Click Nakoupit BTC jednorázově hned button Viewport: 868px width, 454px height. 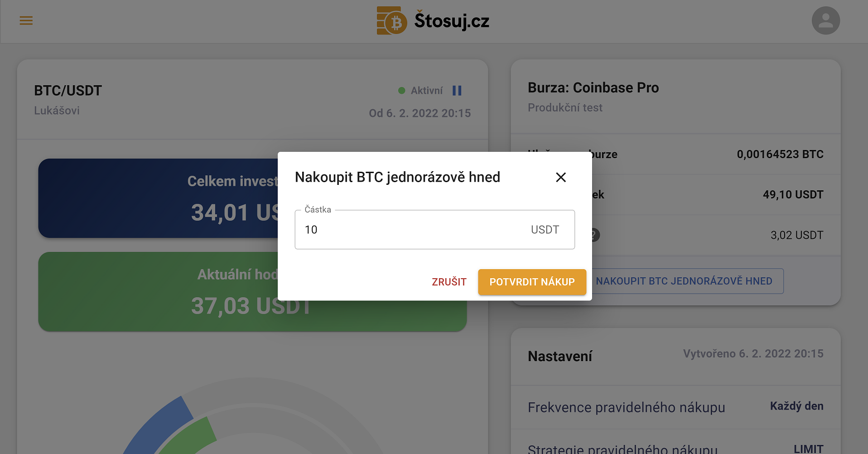pos(684,281)
